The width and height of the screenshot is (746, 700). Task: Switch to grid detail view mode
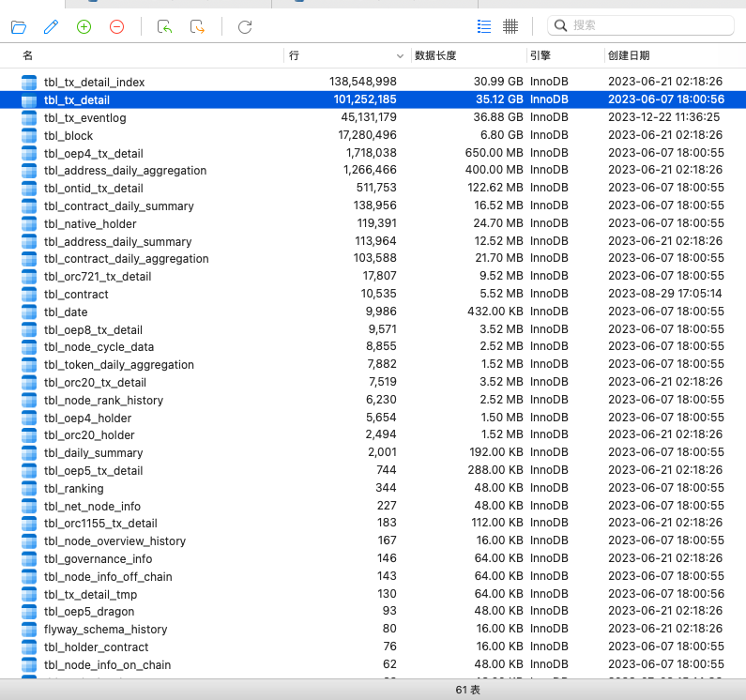pyautogui.click(x=510, y=26)
